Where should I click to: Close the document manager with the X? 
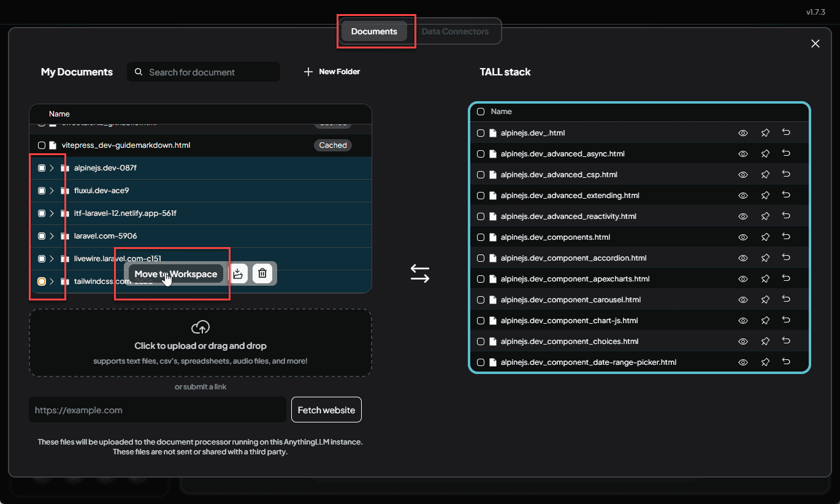pyautogui.click(x=815, y=44)
